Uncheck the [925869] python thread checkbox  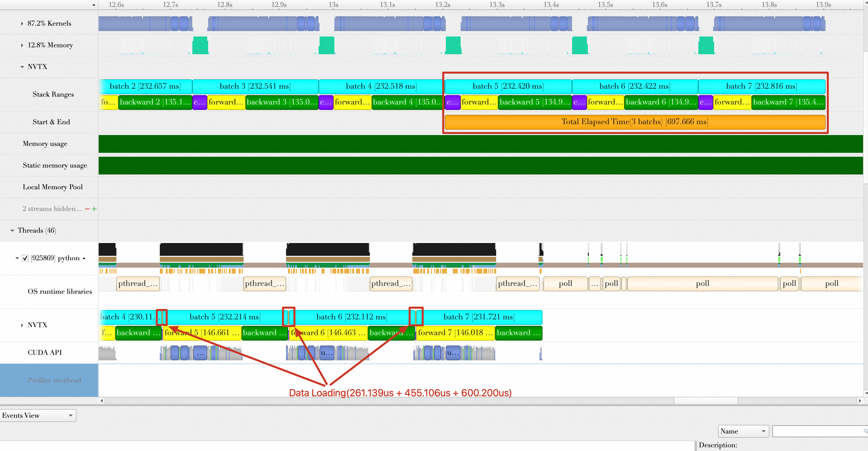(x=25, y=258)
